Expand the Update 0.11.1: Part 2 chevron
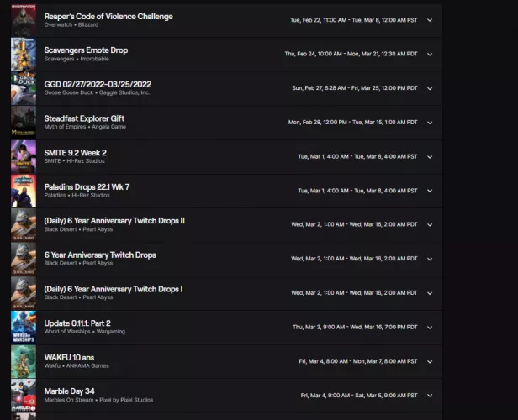Viewport: 518px width, 420px height. 430,327
